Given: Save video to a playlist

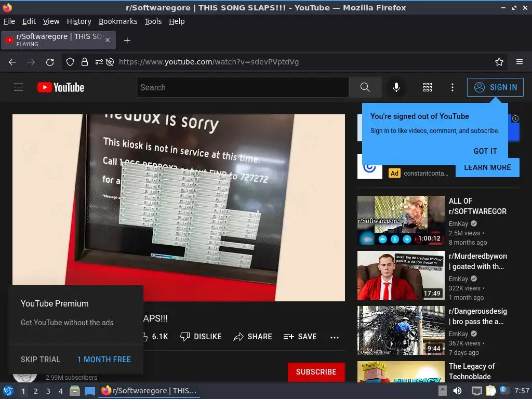Looking at the screenshot, I should pyautogui.click(x=300, y=337).
